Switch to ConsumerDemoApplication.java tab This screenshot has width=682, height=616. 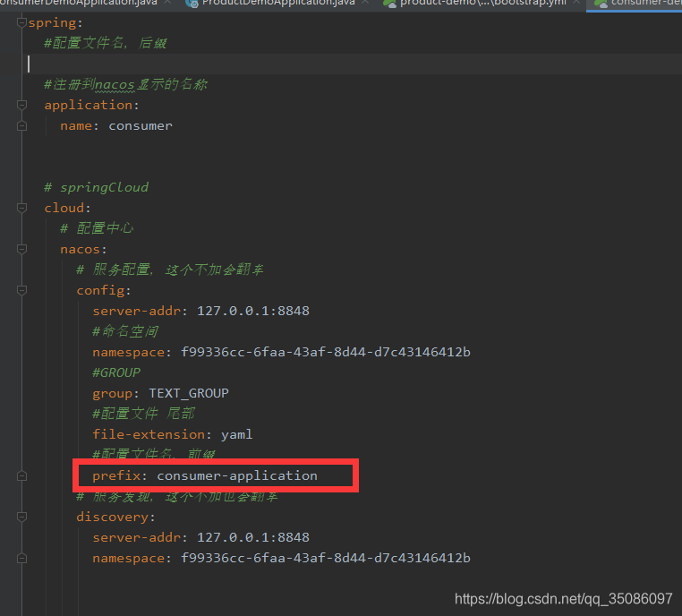click(x=78, y=4)
